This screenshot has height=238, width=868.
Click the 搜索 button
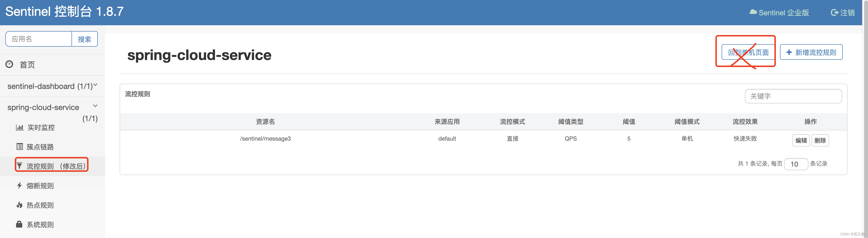coord(85,39)
